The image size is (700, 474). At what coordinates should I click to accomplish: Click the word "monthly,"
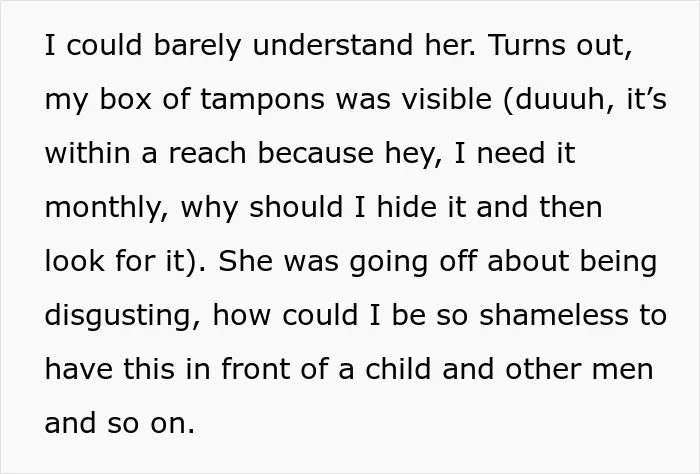(107, 208)
